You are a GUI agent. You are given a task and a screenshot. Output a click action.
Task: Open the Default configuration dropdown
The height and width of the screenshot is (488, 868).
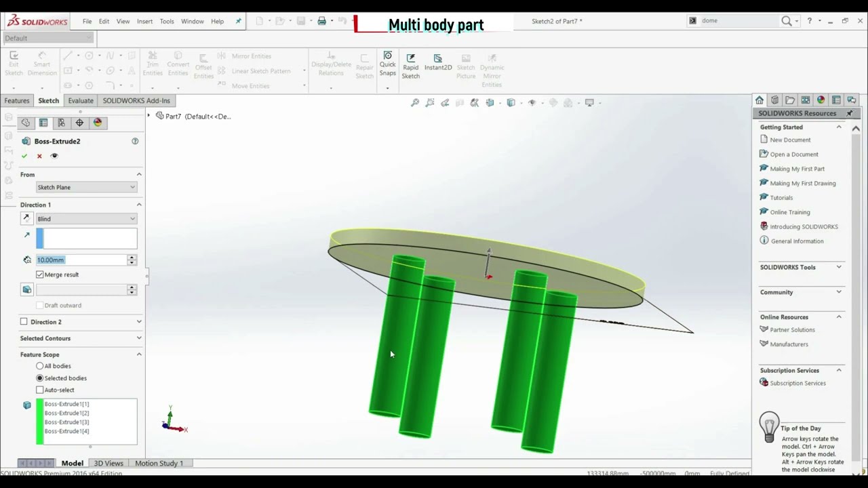tap(47, 38)
